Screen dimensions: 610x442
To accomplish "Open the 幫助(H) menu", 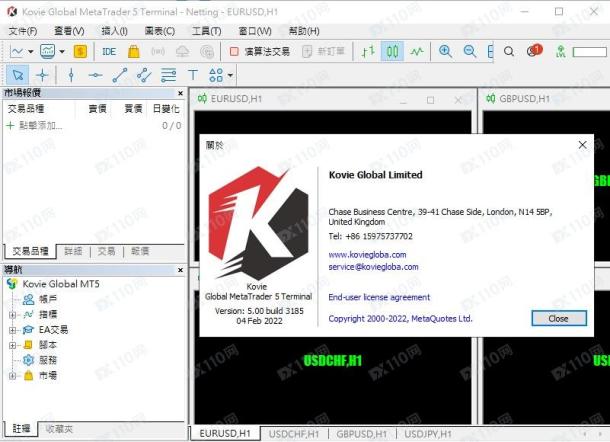I will (304, 31).
